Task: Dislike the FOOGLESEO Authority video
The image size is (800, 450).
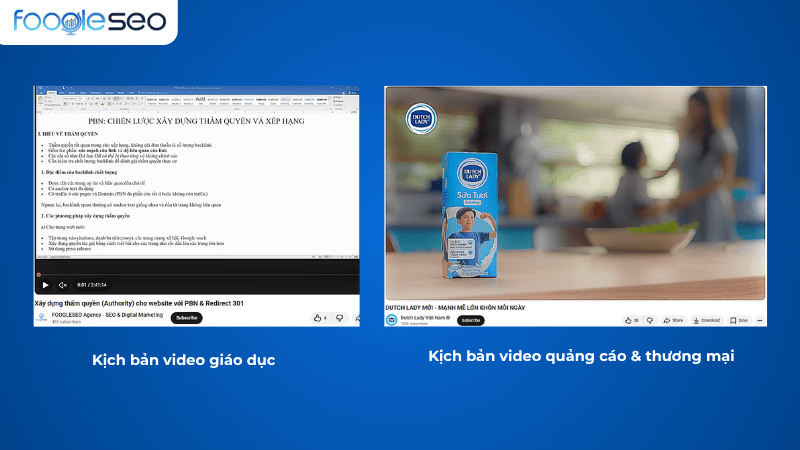Action: [340, 318]
